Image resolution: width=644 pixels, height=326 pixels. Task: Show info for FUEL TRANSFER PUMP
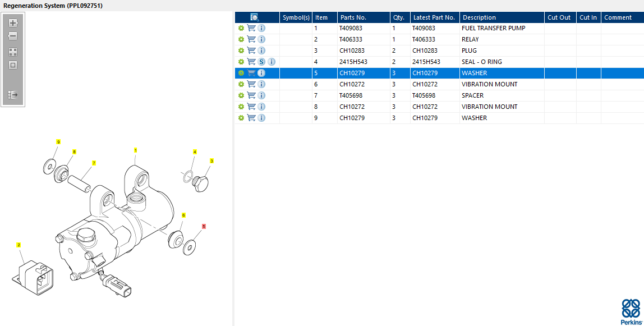click(x=261, y=28)
